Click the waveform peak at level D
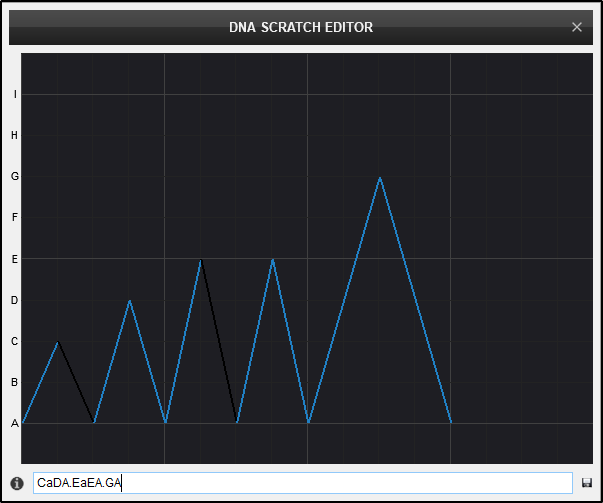Viewport: 603px width, 503px height. click(130, 301)
